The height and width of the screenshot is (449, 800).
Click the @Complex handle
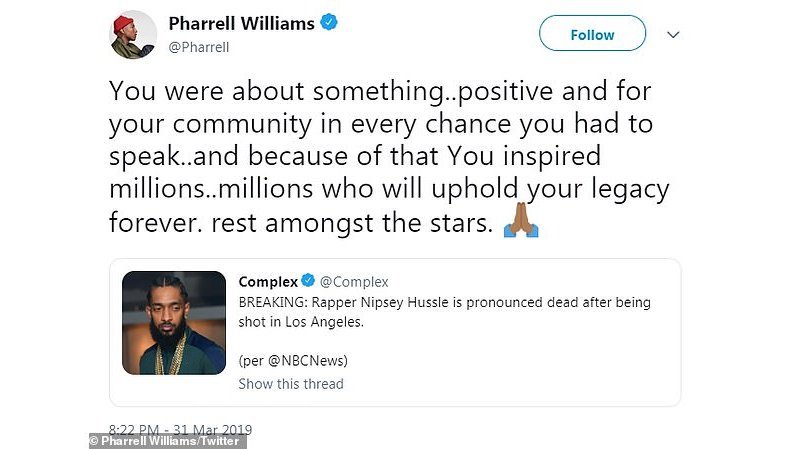click(x=354, y=282)
